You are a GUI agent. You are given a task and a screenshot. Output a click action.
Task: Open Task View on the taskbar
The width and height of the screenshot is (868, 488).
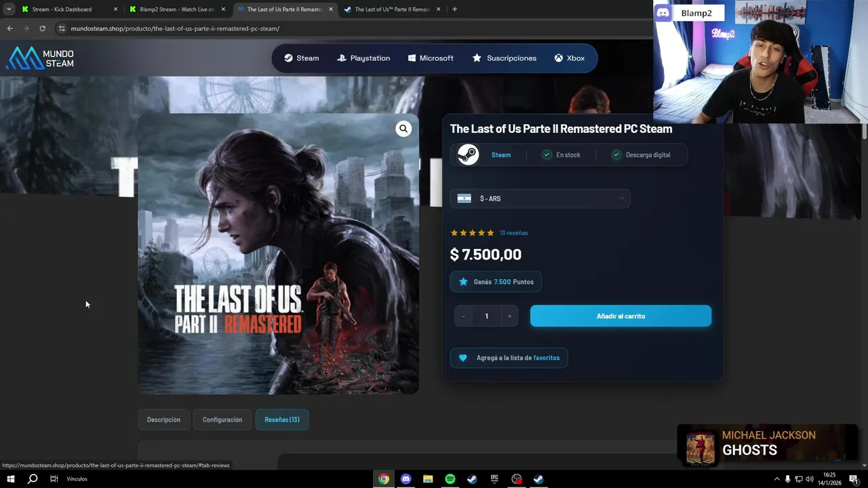coord(54,479)
